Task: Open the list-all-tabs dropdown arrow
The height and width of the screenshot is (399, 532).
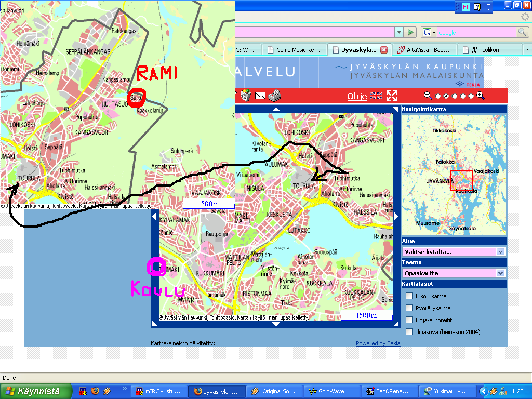Action: 527,49
